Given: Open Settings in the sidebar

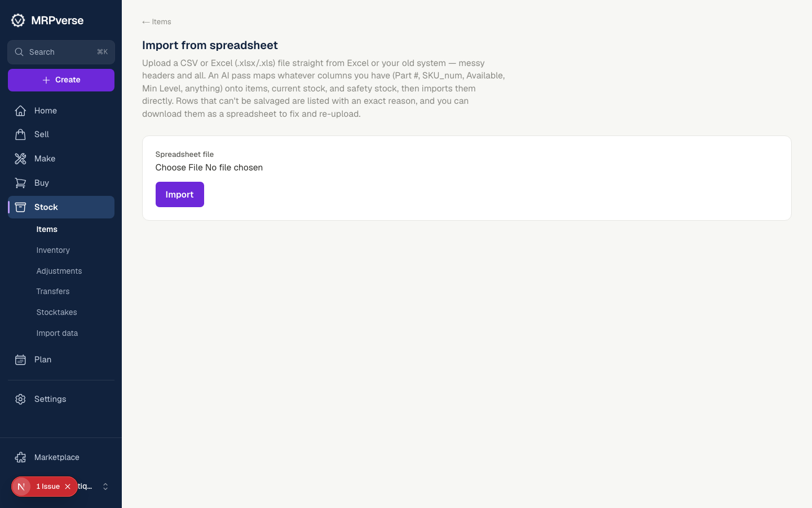Looking at the screenshot, I should (x=61, y=399).
